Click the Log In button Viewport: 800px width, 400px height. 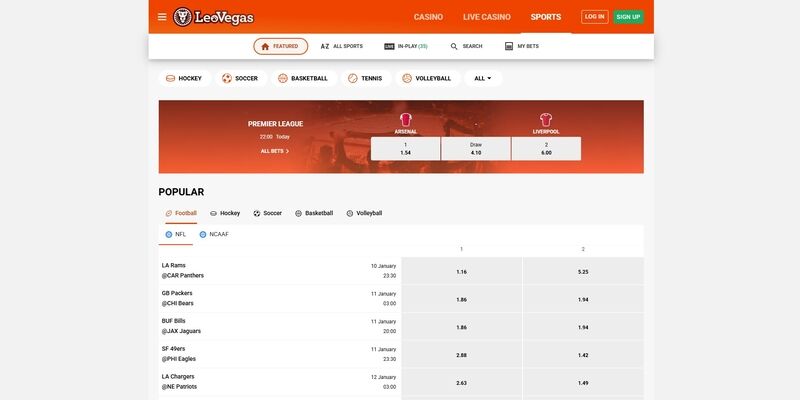594,17
